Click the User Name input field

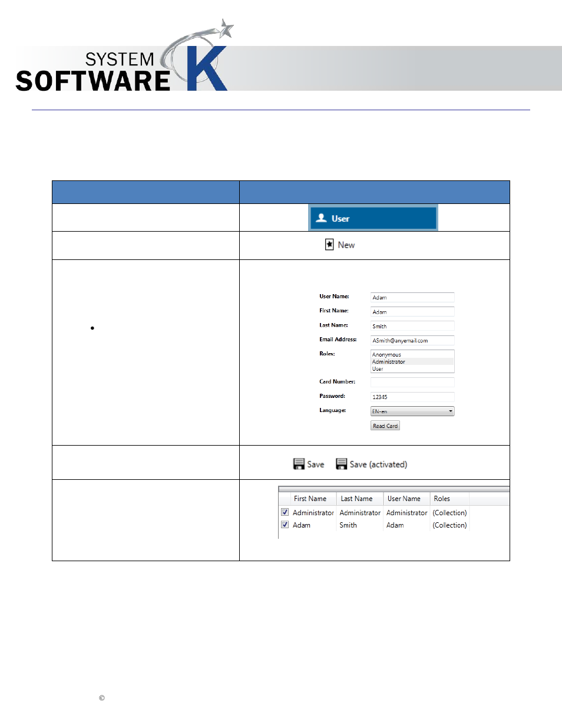[x=412, y=298]
